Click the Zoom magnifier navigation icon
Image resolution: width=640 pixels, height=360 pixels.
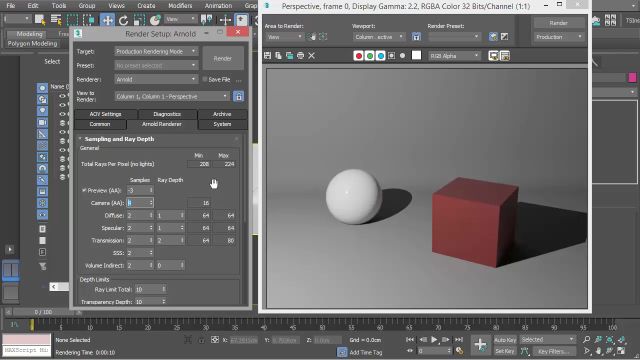587,340
